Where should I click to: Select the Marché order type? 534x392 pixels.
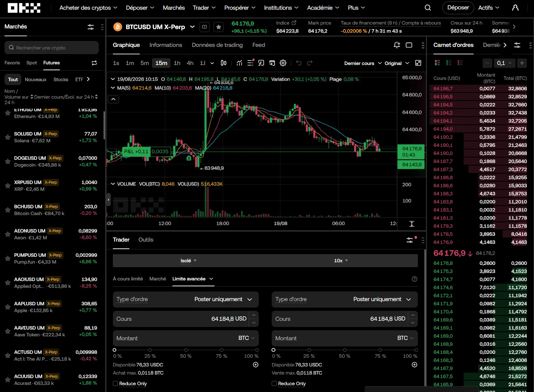coord(158,279)
